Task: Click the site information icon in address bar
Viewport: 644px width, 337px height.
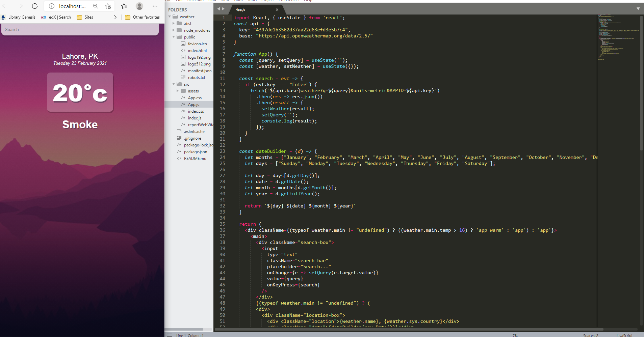Action: click(52, 6)
